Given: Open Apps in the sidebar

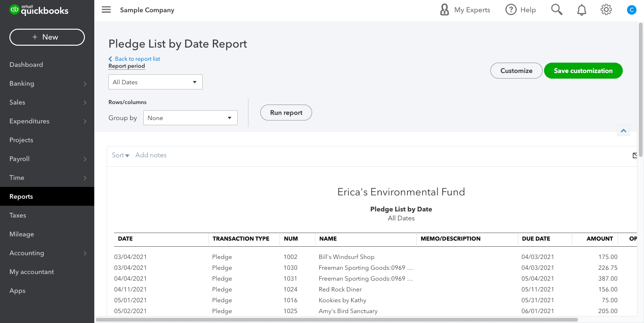Looking at the screenshot, I should (x=17, y=291).
